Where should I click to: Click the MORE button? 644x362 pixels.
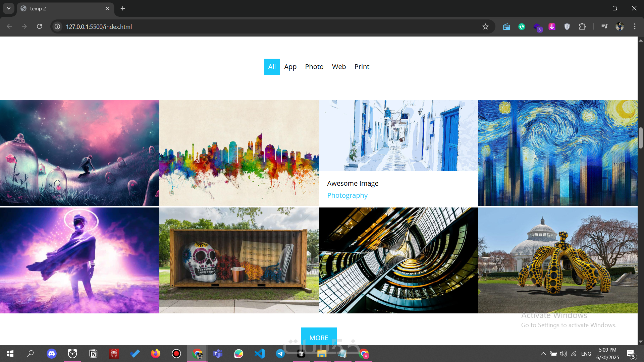pos(319,337)
